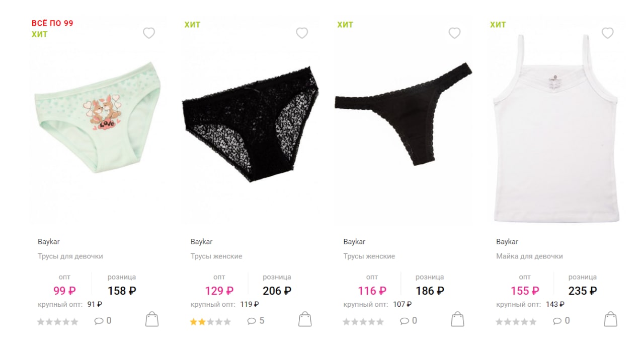Open the Майка для девочки product link
The height and width of the screenshot is (341, 644).
(x=529, y=256)
